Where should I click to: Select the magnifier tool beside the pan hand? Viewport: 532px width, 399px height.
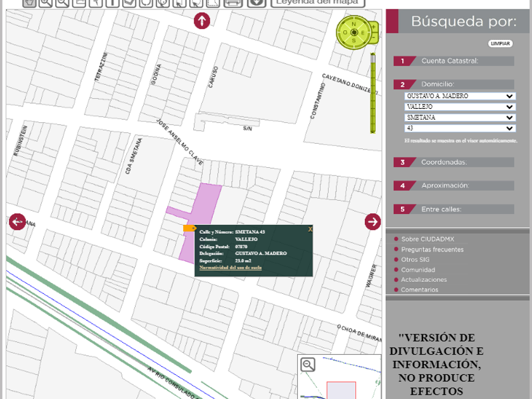[x=46, y=3]
